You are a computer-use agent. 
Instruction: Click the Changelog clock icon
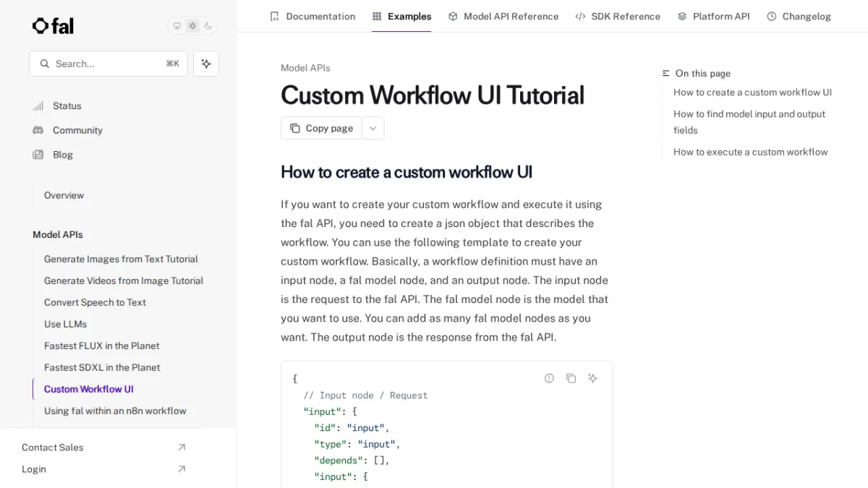[x=772, y=16]
